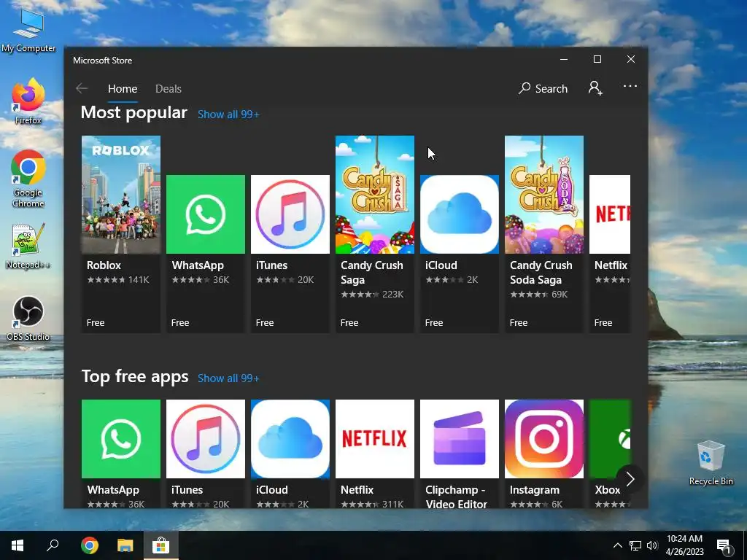Open the Roblox app tile image

click(121, 195)
